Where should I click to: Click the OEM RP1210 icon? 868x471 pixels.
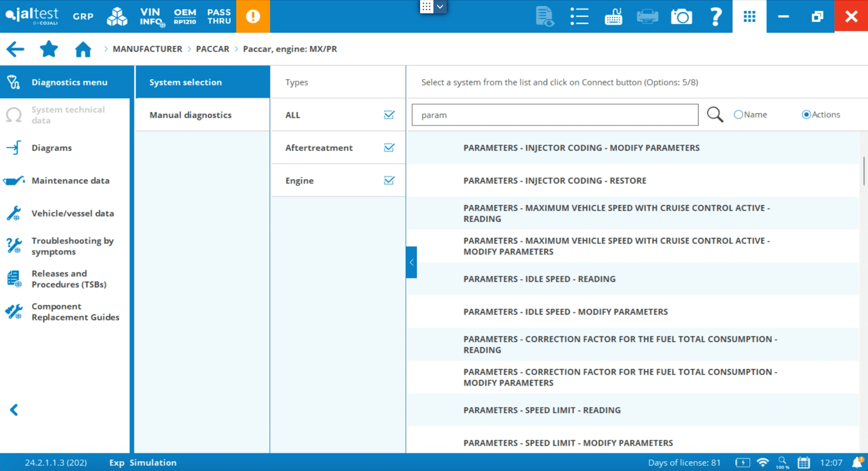pos(185,16)
